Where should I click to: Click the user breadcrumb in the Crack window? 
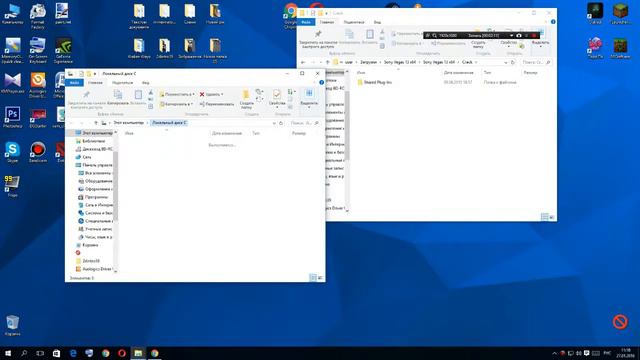349,62
